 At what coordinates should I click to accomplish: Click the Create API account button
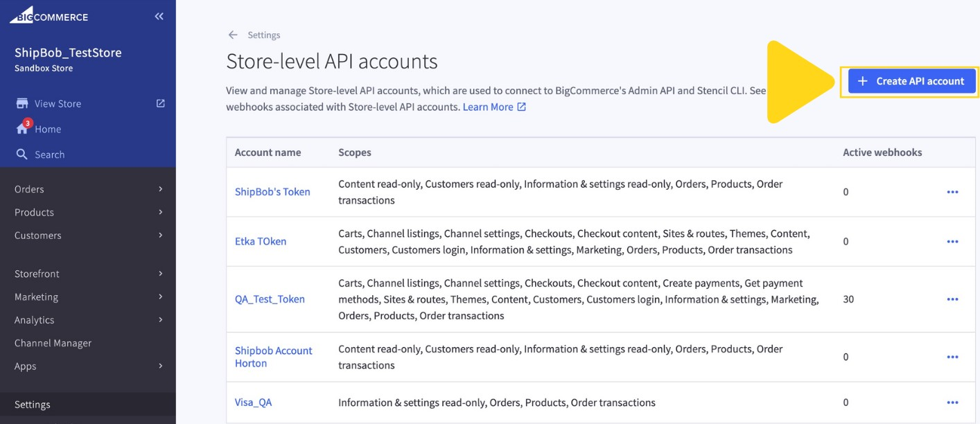(x=911, y=81)
